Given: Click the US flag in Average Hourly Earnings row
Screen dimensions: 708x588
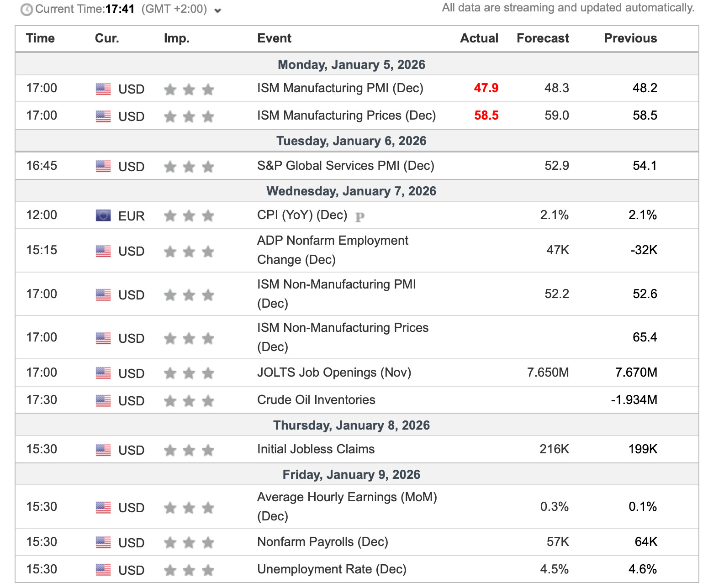Looking at the screenshot, I should [103, 508].
